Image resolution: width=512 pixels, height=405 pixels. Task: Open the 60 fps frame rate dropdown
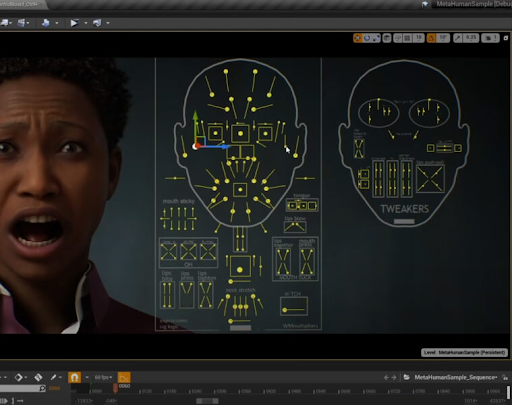(103, 377)
